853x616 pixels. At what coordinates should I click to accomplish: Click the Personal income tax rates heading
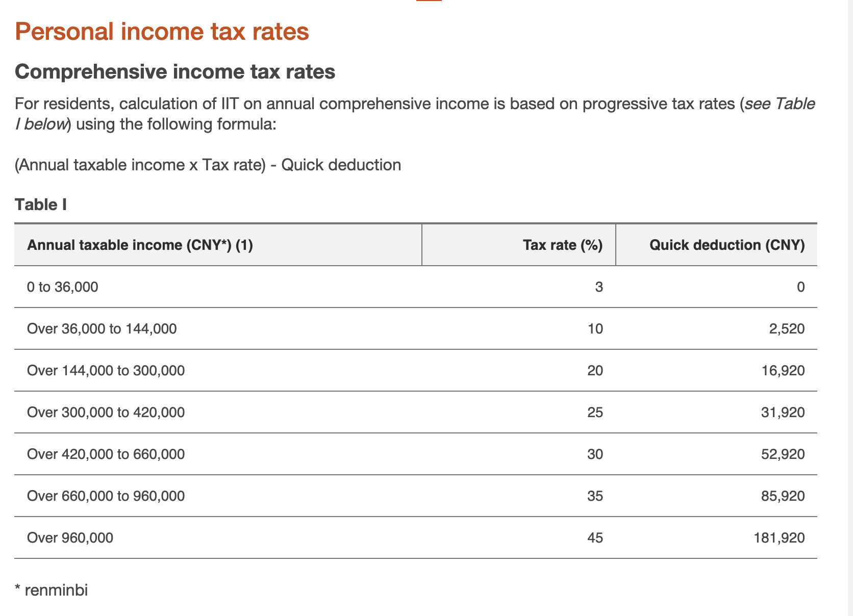coord(162,31)
